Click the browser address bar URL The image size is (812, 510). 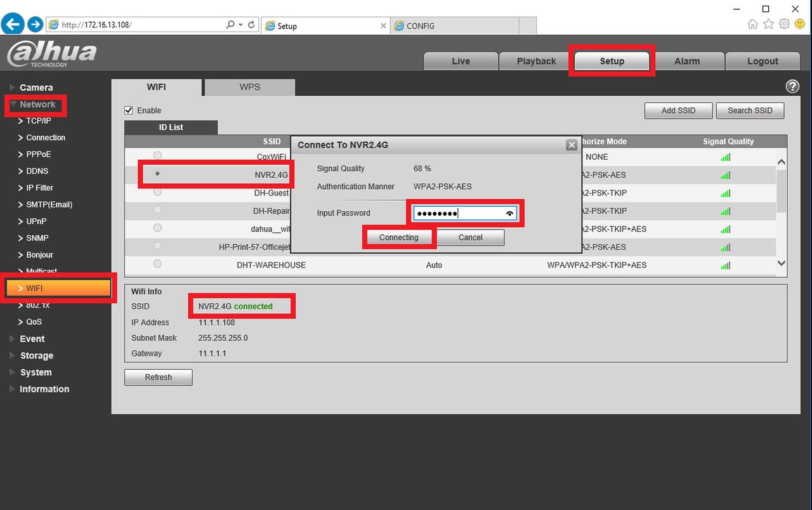pos(97,25)
